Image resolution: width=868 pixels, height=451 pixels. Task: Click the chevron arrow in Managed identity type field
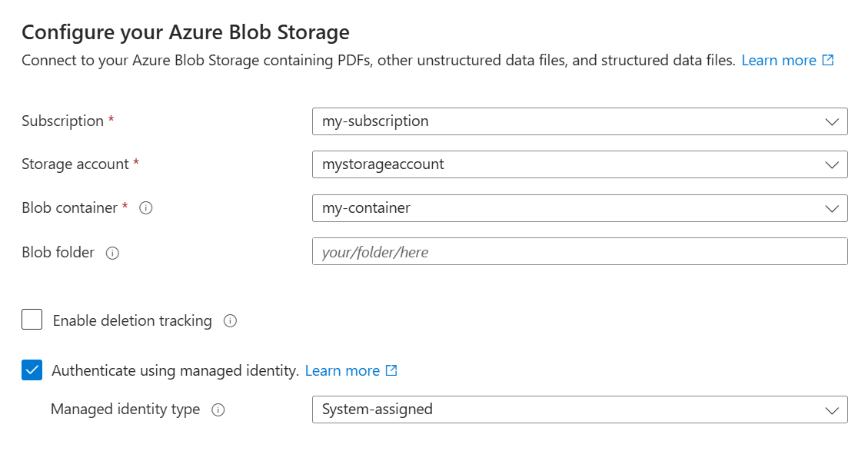pos(831,410)
